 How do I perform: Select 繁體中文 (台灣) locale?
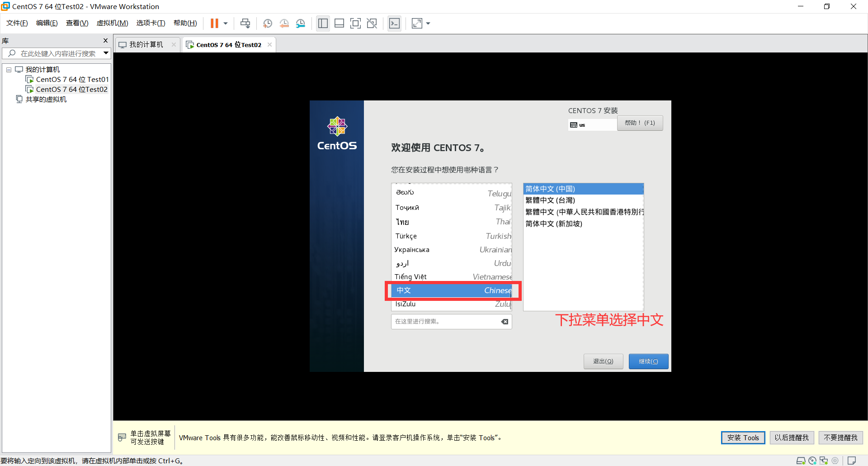click(583, 200)
